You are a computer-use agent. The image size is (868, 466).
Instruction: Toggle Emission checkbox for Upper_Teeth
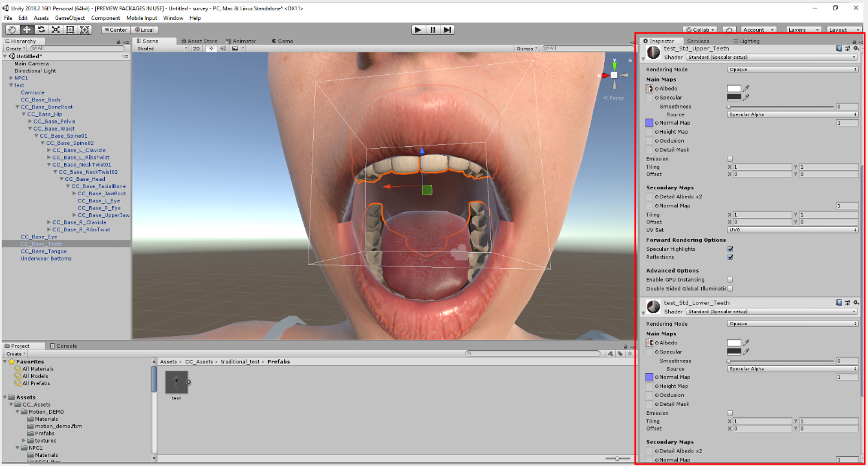pos(730,158)
